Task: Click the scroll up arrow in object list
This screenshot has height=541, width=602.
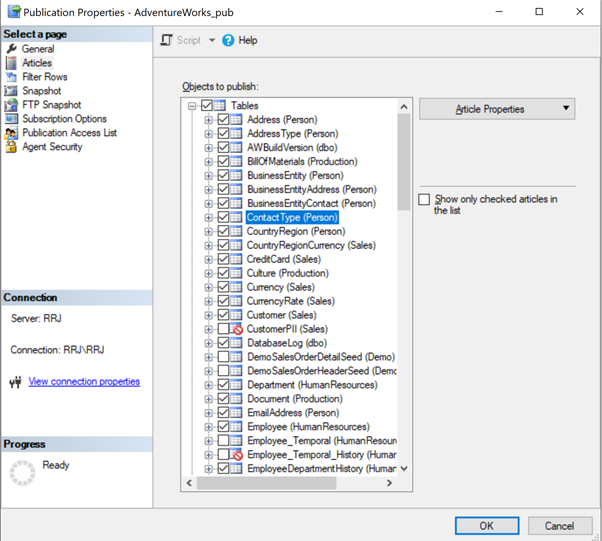Action: [x=404, y=107]
